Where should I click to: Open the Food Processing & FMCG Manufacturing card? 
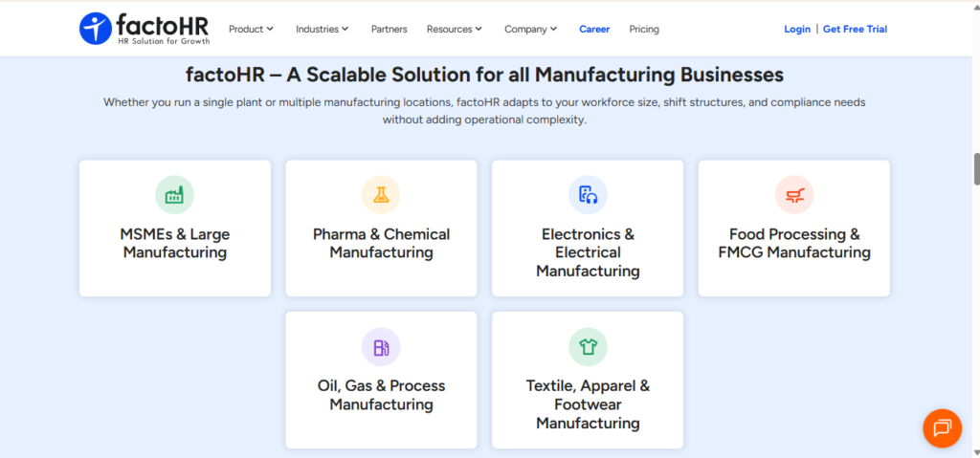[x=793, y=229]
